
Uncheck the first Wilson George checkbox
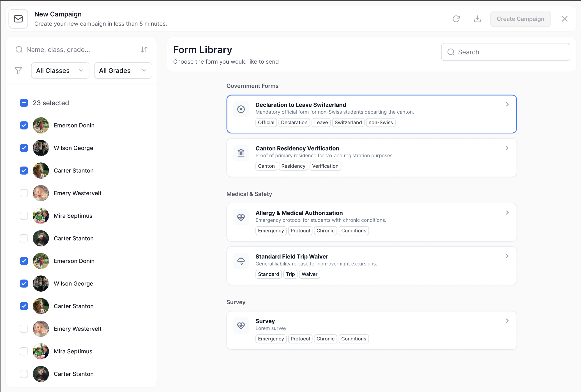[x=24, y=148]
